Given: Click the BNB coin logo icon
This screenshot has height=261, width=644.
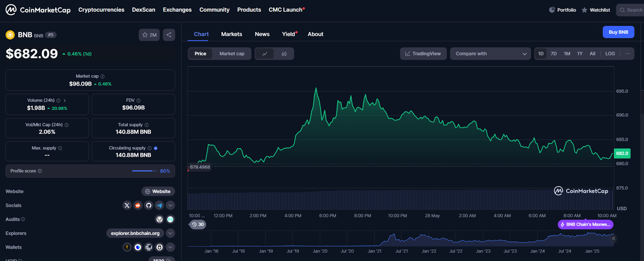Looking at the screenshot, I should (x=10, y=35).
